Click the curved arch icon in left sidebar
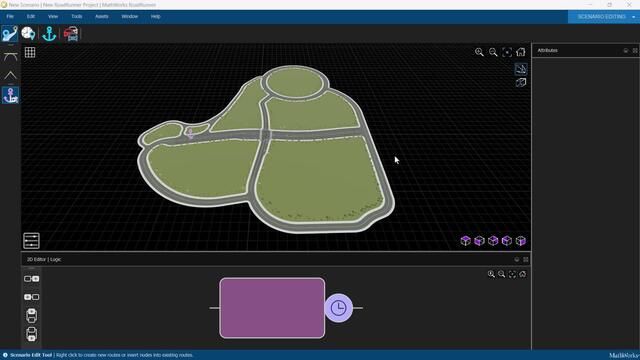640x360 pixels. coord(10,57)
